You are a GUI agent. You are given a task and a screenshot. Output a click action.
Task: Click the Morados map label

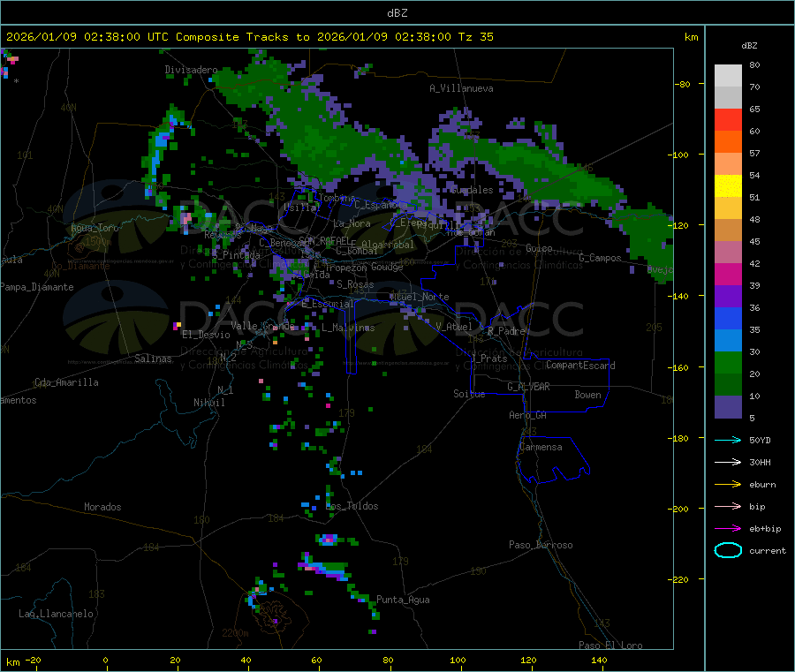(x=102, y=507)
